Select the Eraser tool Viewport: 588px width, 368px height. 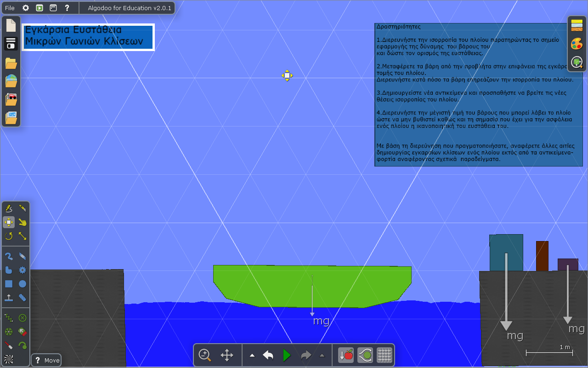coord(23,256)
